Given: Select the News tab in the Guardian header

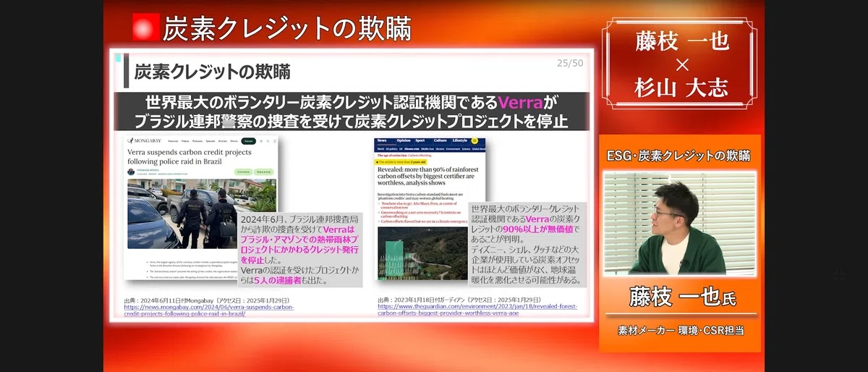Looking at the screenshot, I should coord(381,140).
